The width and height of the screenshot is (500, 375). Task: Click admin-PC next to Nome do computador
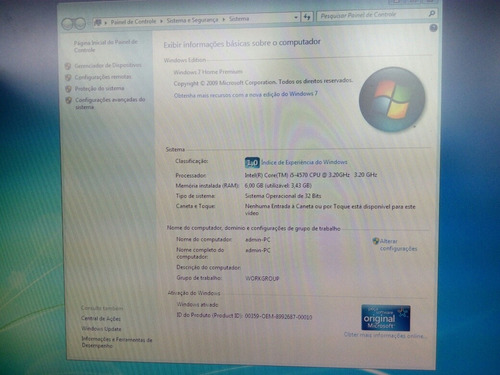[258, 240]
